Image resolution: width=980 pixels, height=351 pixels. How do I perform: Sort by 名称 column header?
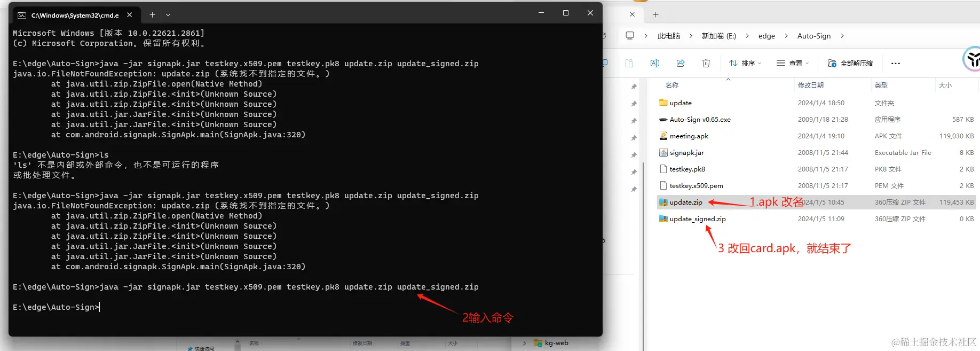coord(672,85)
